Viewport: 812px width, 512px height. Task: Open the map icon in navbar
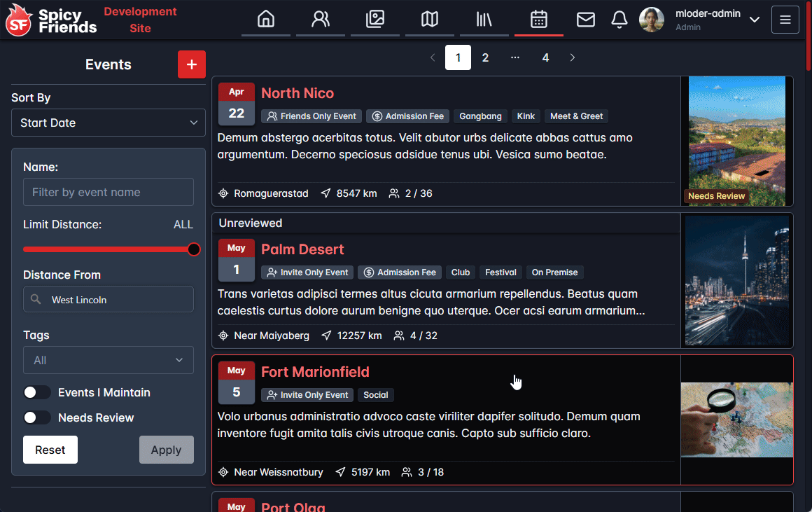point(430,20)
